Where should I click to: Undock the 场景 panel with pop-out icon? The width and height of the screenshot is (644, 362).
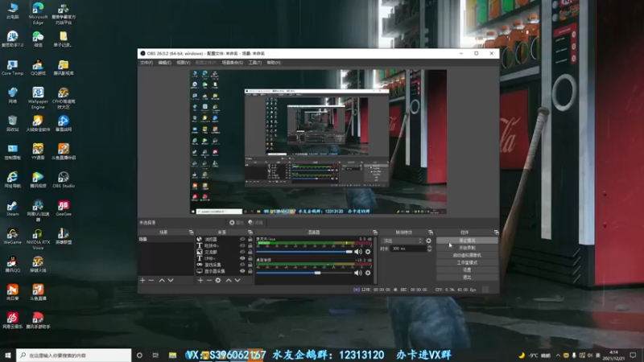tap(191, 232)
